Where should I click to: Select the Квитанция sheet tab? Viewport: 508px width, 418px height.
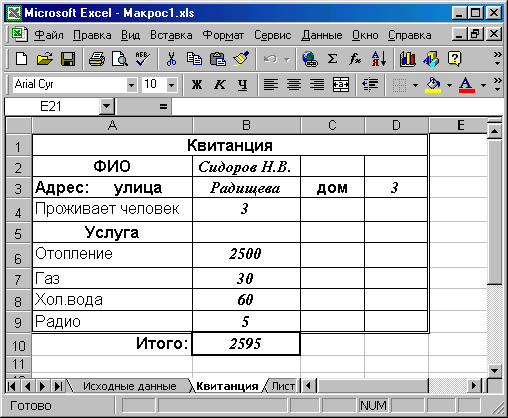point(227,386)
